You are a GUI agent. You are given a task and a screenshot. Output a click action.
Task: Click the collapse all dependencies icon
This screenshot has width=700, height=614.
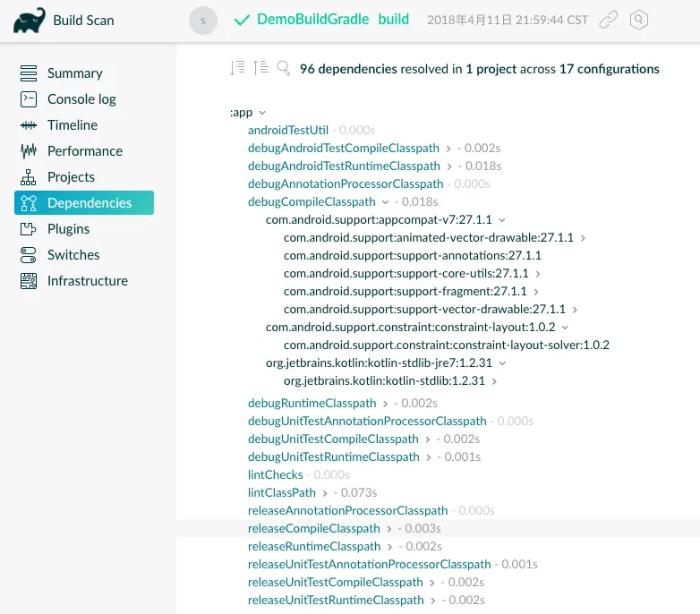click(260, 68)
